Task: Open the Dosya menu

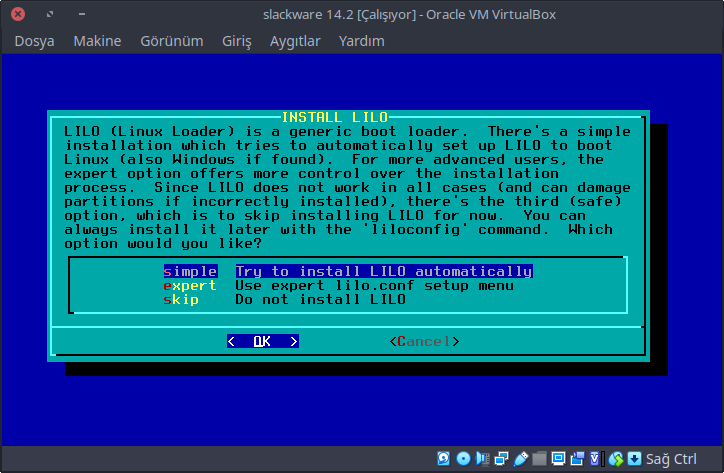Action: click(34, 41)
